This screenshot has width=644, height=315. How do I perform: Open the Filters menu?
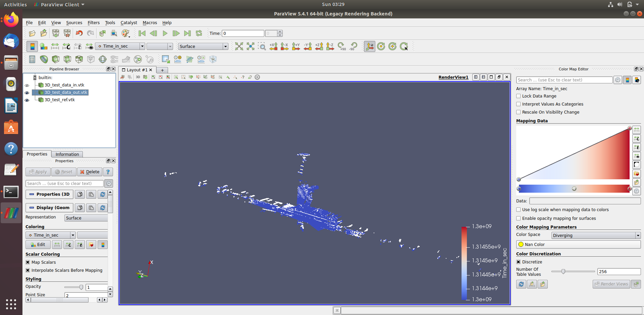click(93, 22)
